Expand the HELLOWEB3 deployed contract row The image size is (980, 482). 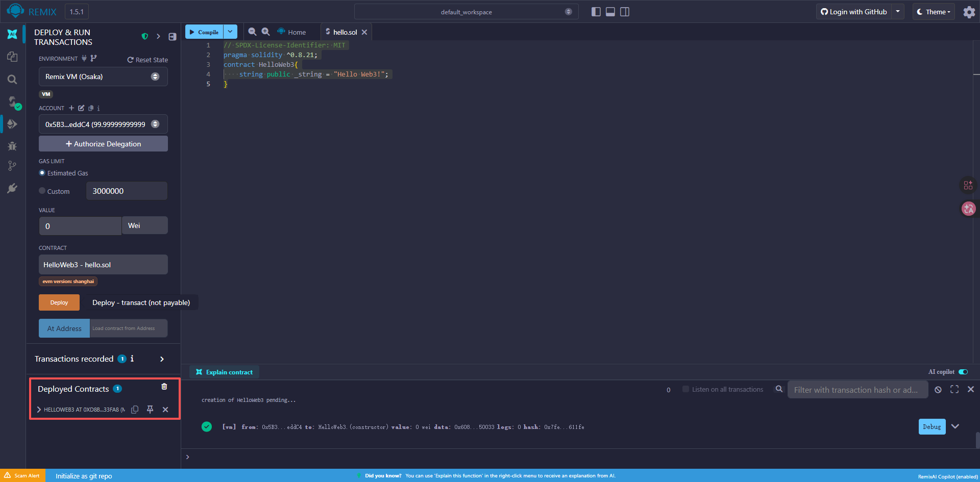tap(39, 410)
